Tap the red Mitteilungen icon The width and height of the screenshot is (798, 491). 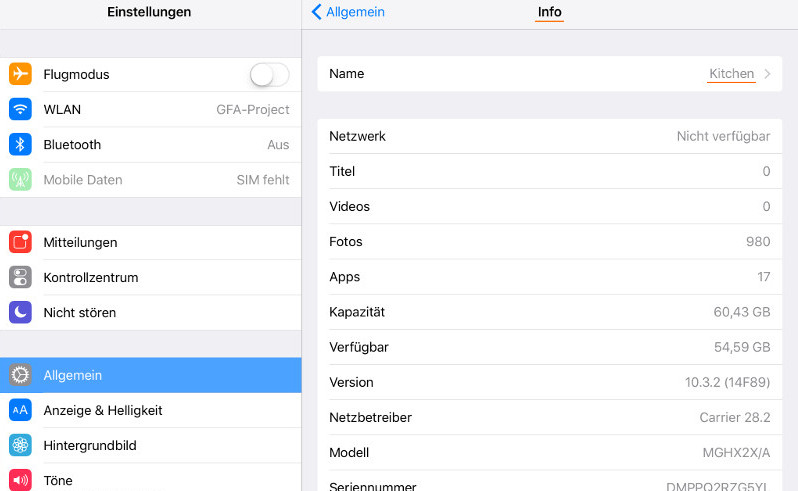click(20, 242)
